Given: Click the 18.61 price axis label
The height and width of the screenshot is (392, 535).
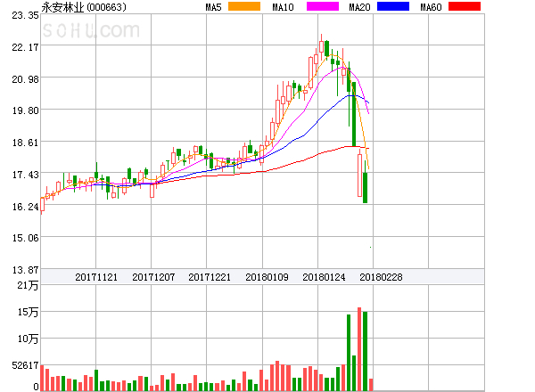Looking at the screenshot, I should [25, 143].
